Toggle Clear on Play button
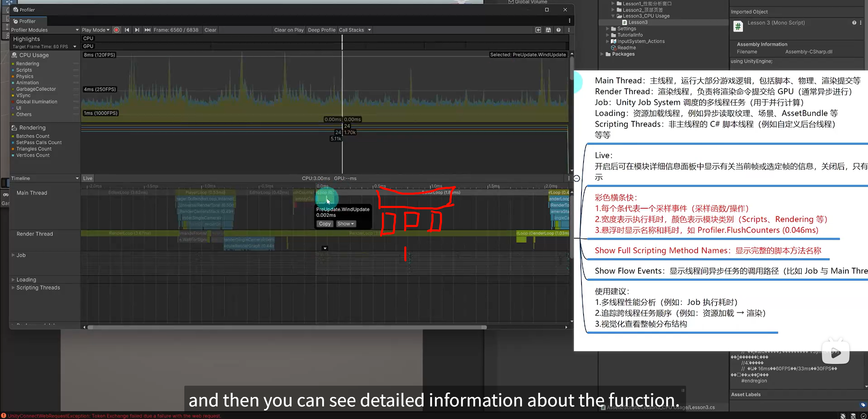The width and height of the screenshot is (868, 419). click(289, 30)
